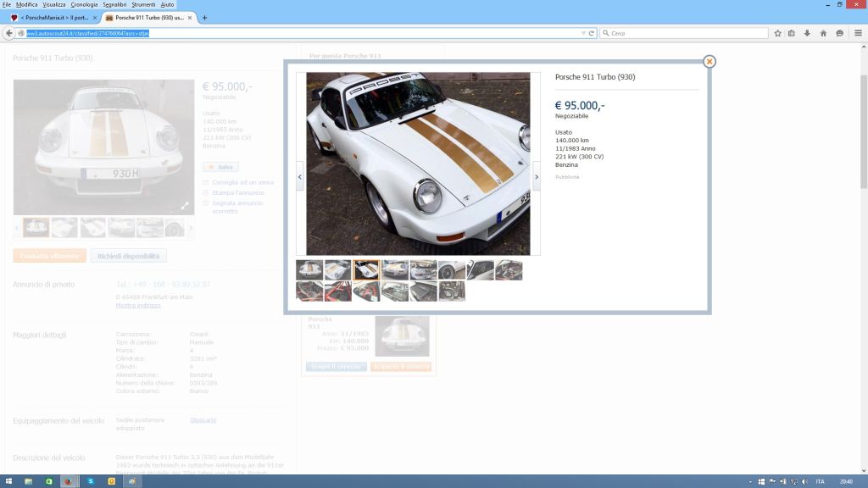868x488 pixels.
Task: Click the scrollbar down arrow
Action: [x=864, y=471]
